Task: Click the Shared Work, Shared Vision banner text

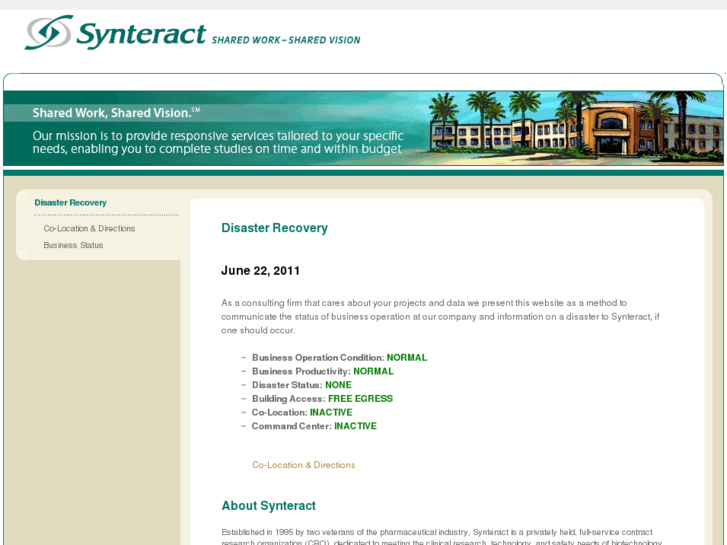Action: [x=116, y=113]
